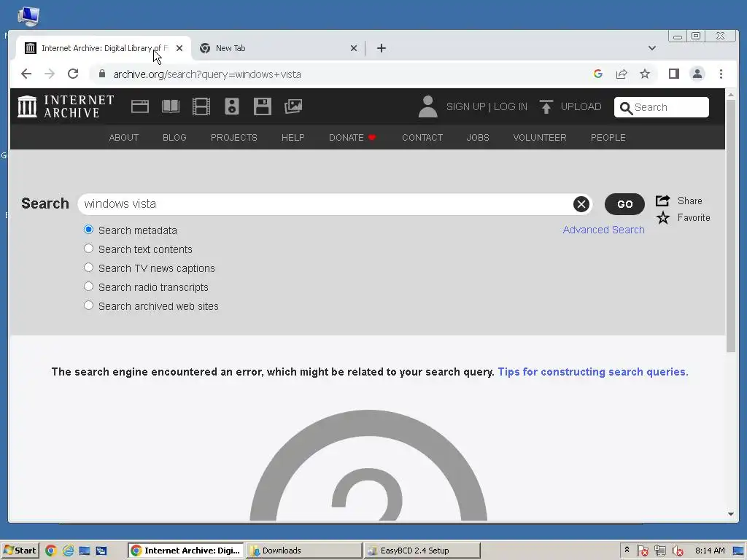Select the Search radio transcripts option
The width and height of the screenshot is (747, 560).
[88, 287]
